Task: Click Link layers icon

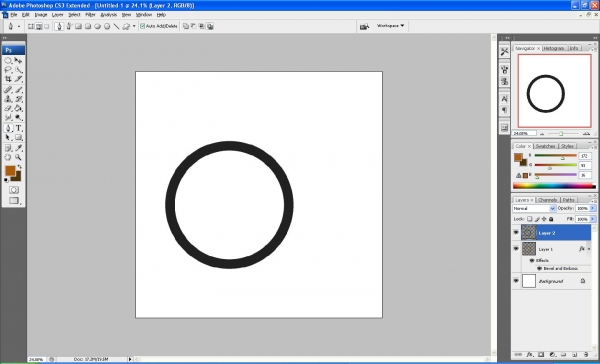Action: coord(518,355)
